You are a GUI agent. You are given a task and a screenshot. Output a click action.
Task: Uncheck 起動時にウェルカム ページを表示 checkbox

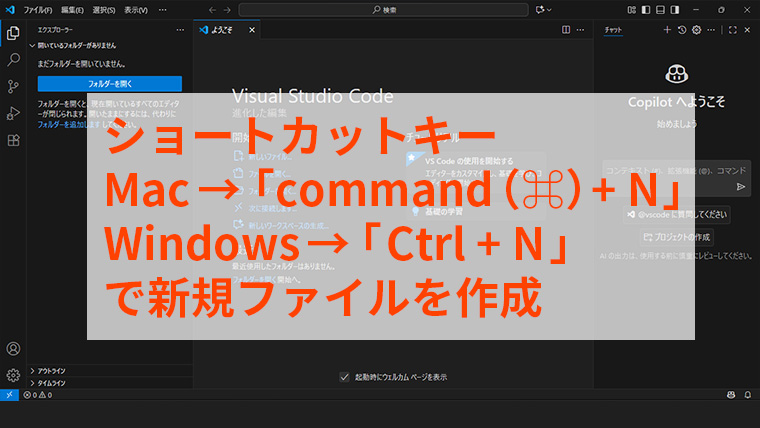click(345, 377)
